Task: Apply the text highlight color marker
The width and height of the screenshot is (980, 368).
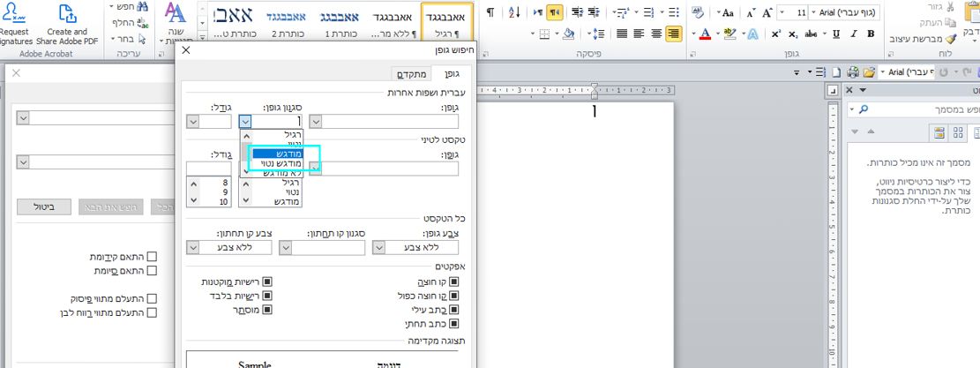Action: pos(729,34)
